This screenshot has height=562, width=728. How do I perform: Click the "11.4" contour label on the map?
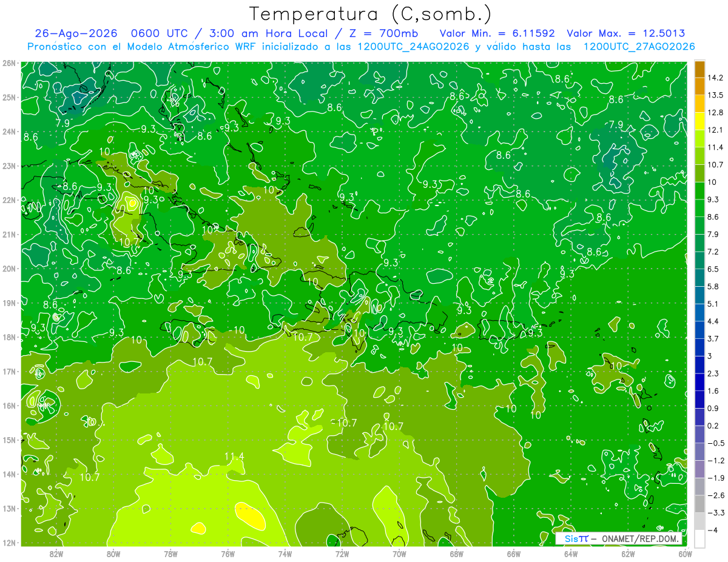(234, 457)
